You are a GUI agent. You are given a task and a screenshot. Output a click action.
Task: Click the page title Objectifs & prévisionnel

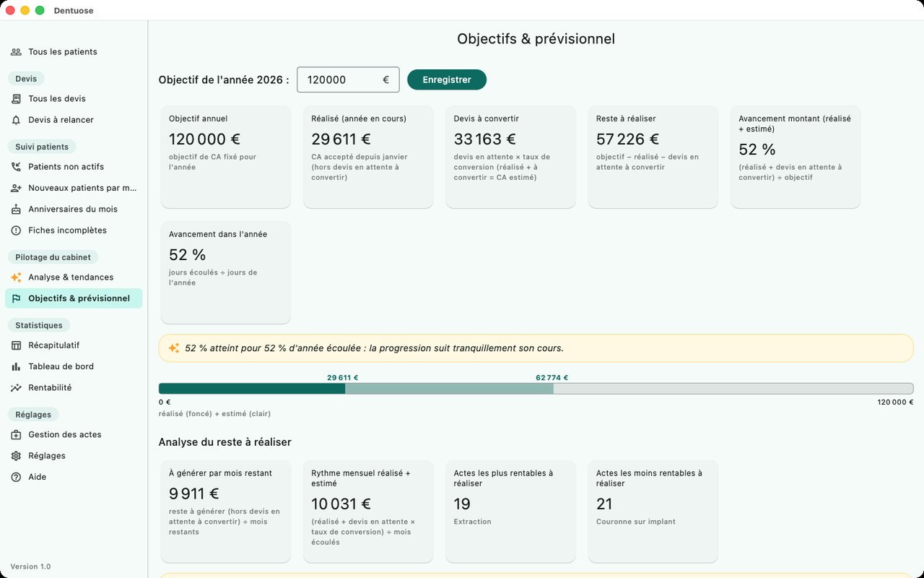pos(536,39)
